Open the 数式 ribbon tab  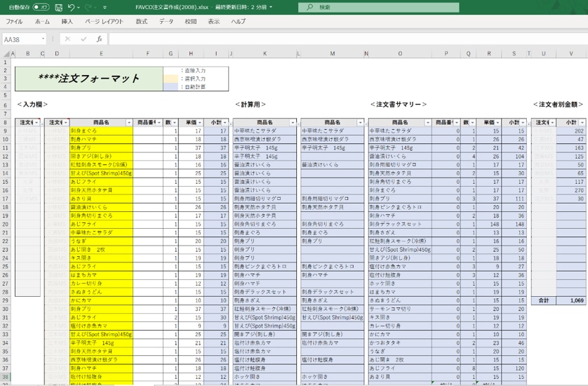141,21
